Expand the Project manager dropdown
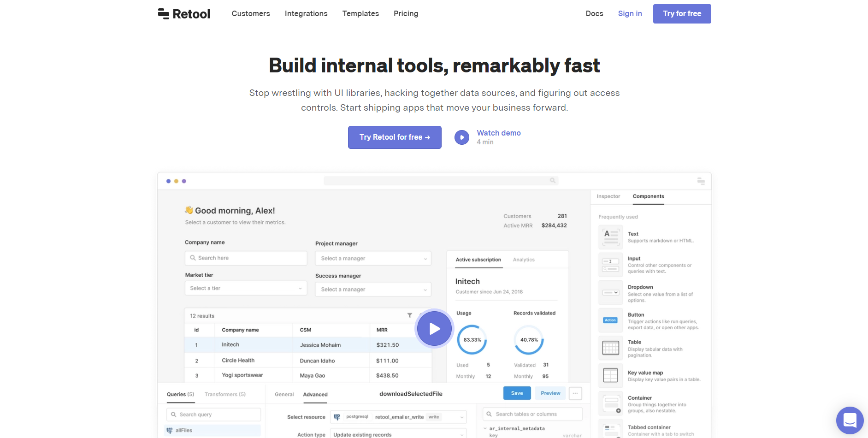Viewport: 868px width, 438px height. [373, 258]
